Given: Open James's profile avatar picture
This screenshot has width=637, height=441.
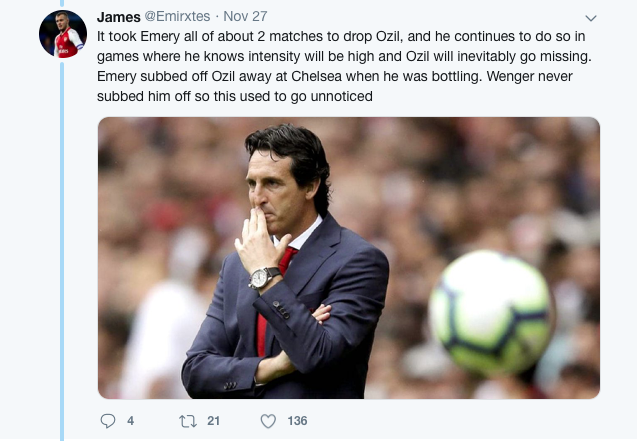Looking at the screenshot, I should (x=63, y=34).
